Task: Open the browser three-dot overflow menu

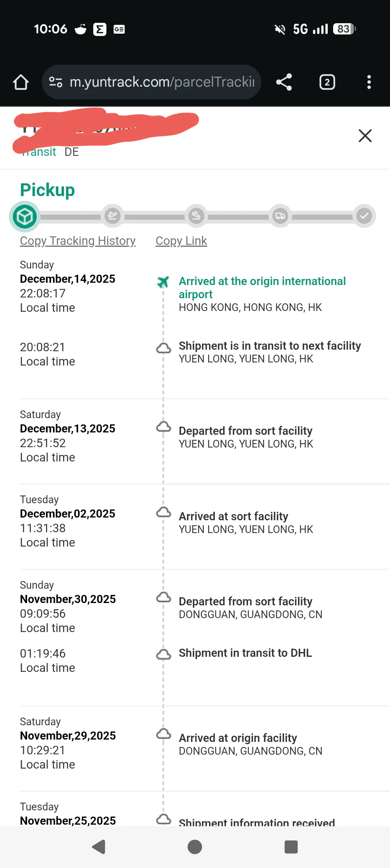Action: 369,82
